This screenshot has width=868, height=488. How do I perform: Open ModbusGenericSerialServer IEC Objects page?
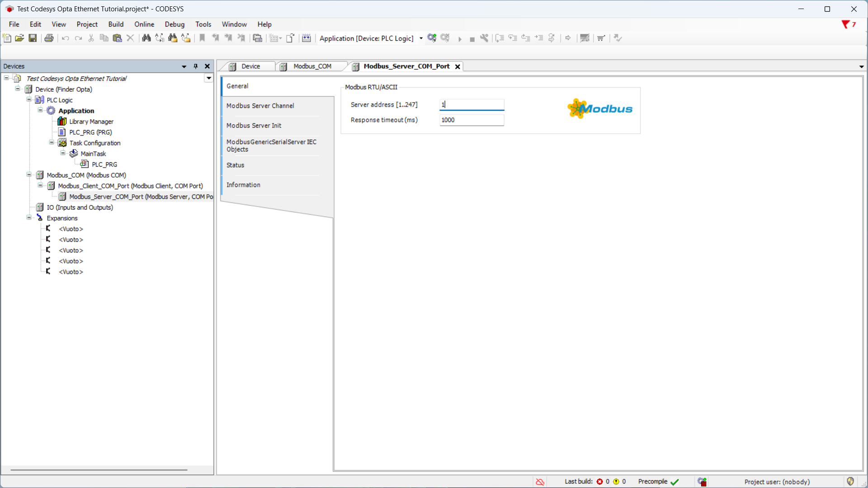[271, 145]
